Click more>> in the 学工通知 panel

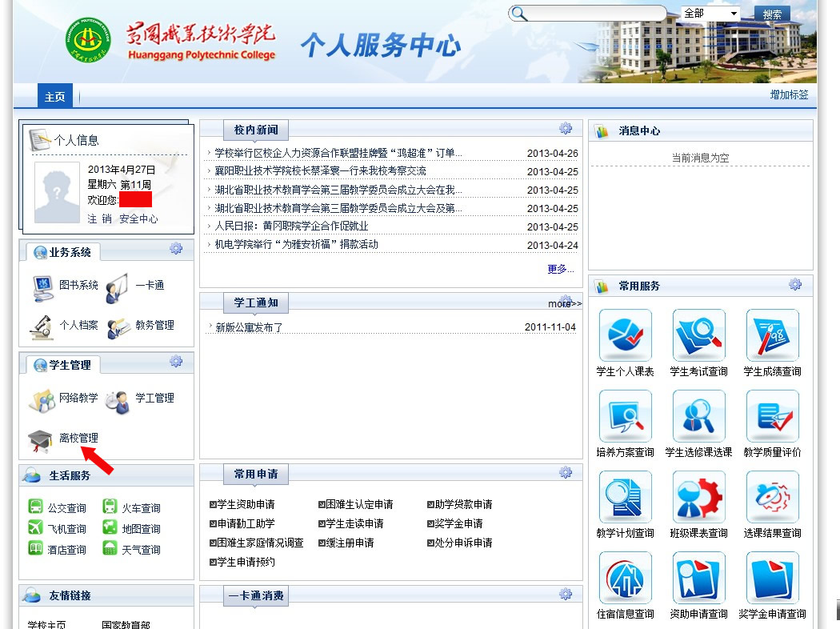[x=565, y=303]
